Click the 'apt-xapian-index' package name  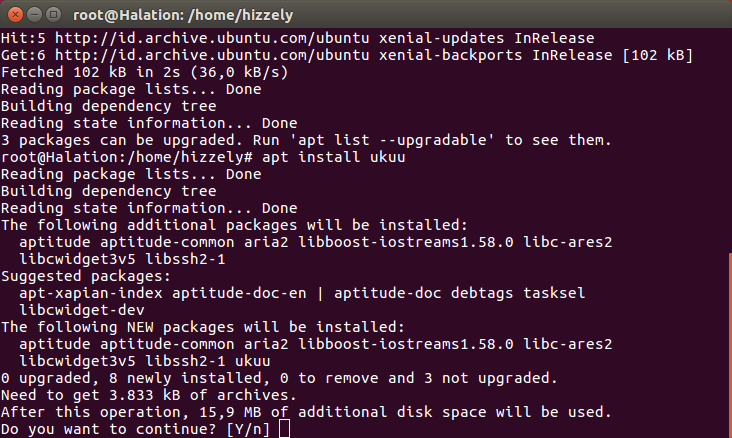click(x=91, y=293)
